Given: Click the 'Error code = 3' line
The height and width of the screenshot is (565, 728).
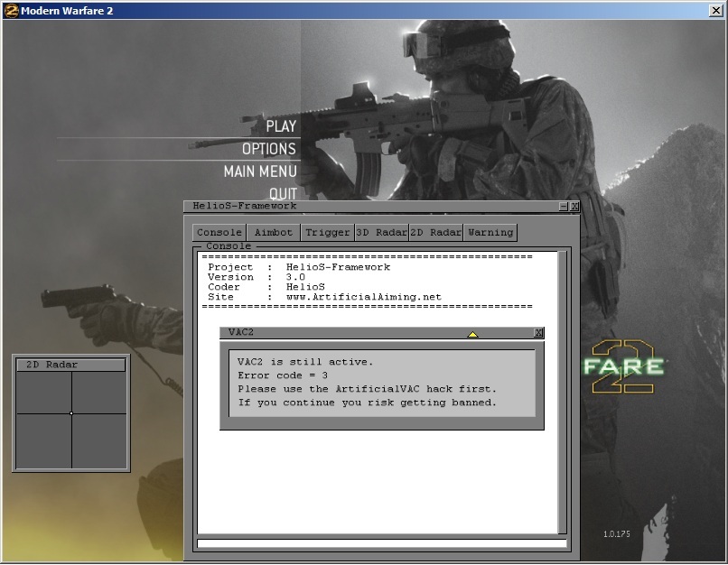Looking at the screenshot, I should (x=283, y=375).
